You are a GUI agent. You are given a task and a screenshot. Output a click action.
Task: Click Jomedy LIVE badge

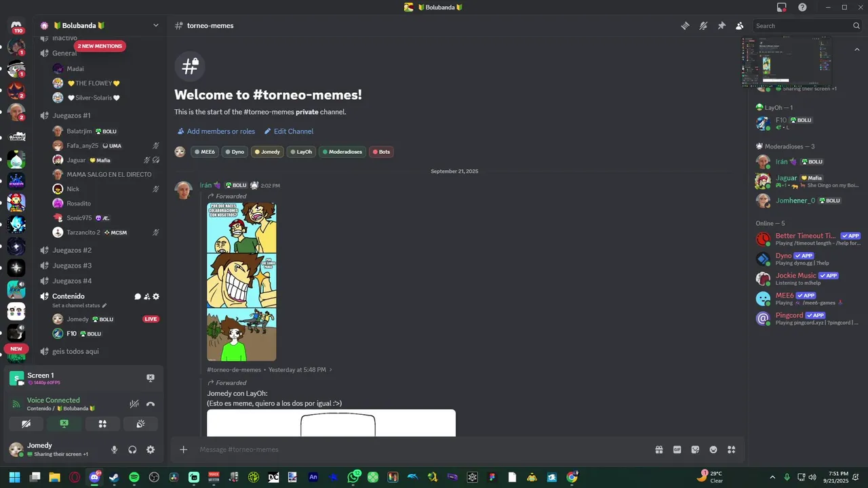coord(151,319)
